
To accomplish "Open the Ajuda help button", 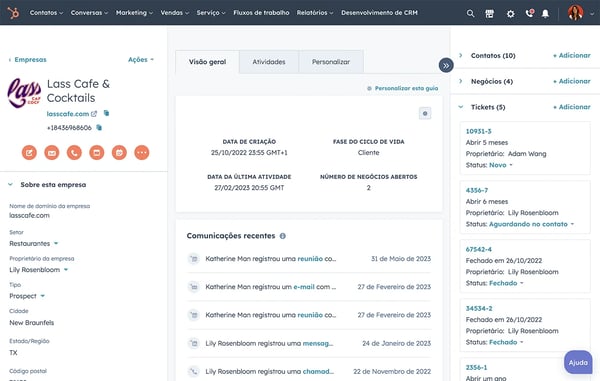I will tap(578, 362).
